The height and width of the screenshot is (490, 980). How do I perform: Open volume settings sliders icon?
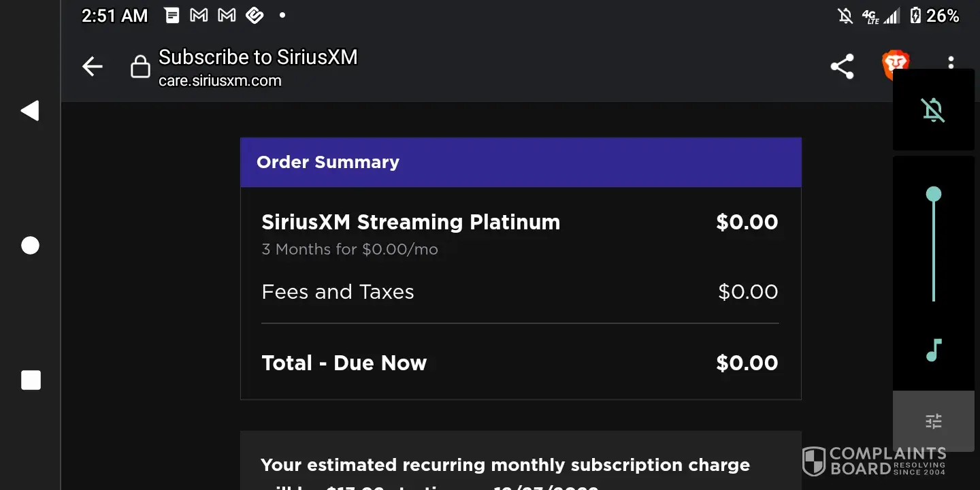click(934, 421)
